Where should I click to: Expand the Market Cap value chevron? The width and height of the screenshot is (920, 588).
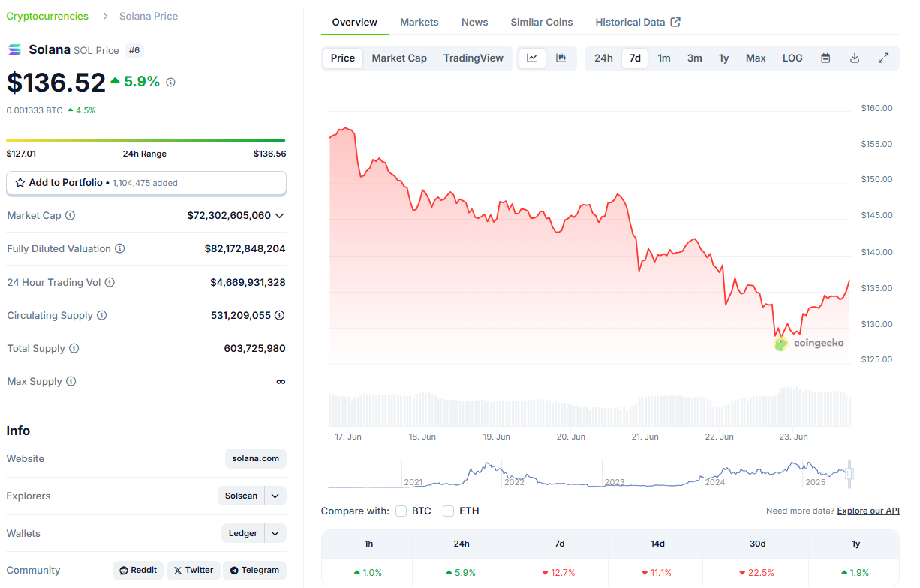click(280, 216)
